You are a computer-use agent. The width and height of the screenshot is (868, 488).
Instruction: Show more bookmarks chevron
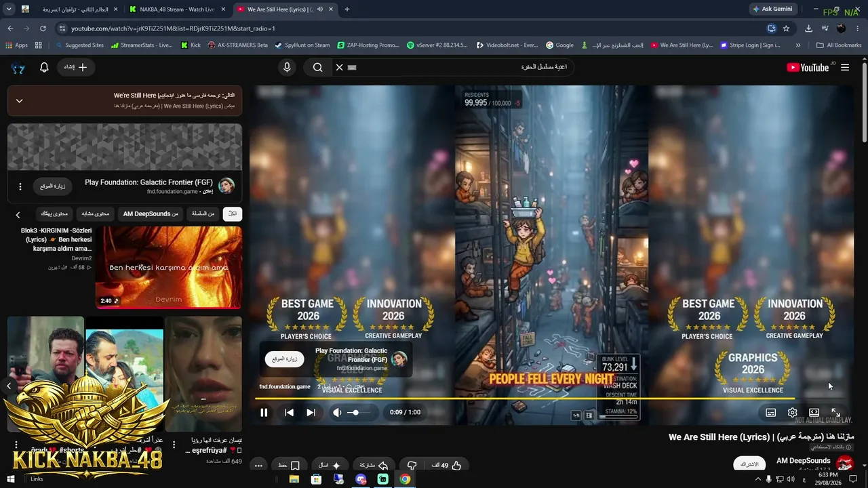coord(798,45)
